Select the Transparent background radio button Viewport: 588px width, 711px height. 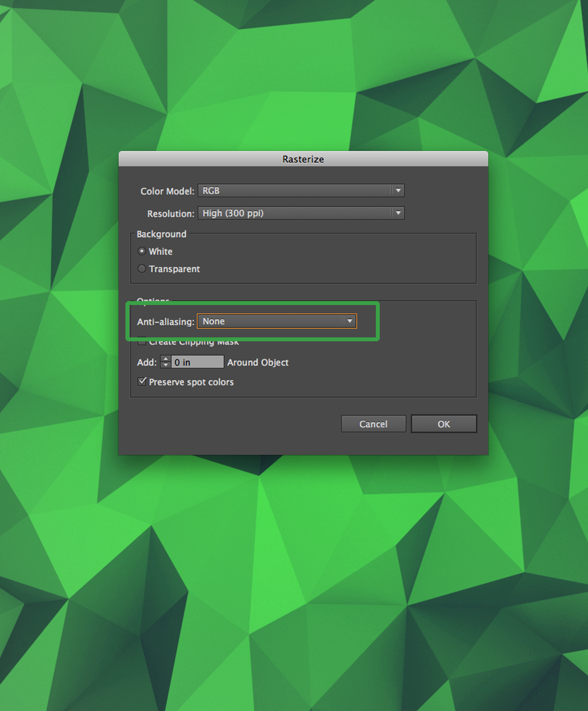pos(142,269)
